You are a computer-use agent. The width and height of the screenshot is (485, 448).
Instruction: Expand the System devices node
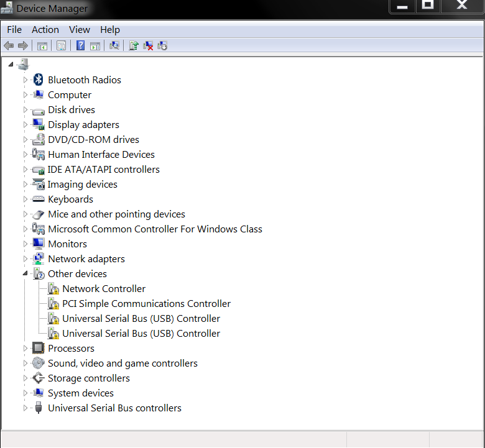coord(25,393)
